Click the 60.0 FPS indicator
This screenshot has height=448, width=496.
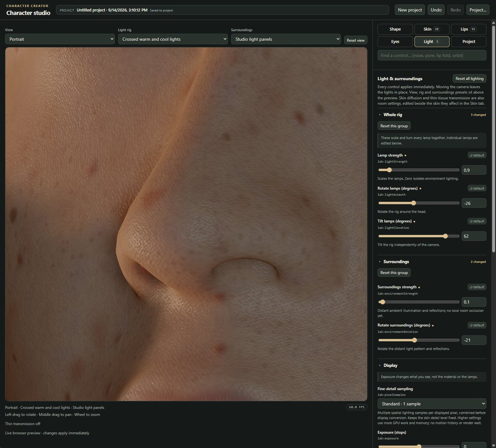coord(356,407)
